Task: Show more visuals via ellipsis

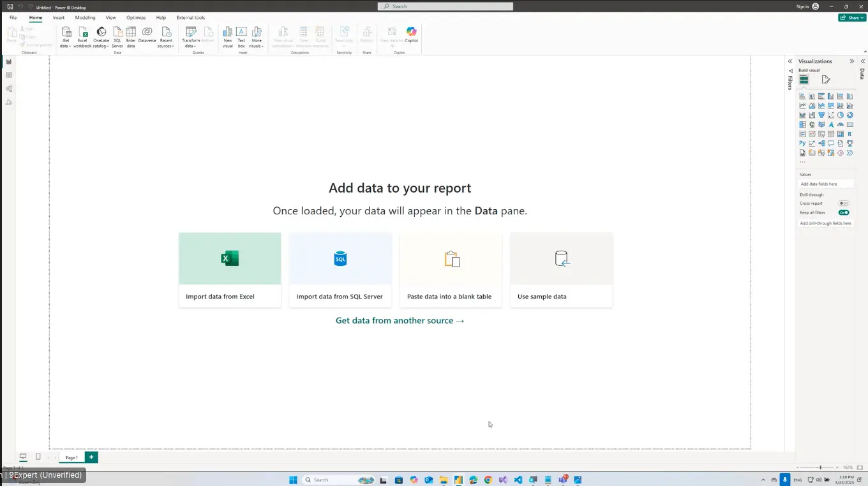Action: 802,162
